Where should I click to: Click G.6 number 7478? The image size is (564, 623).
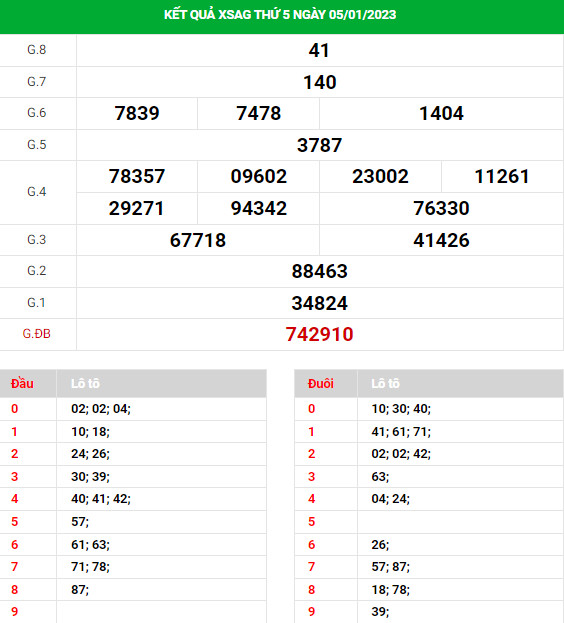click(259, 113)
